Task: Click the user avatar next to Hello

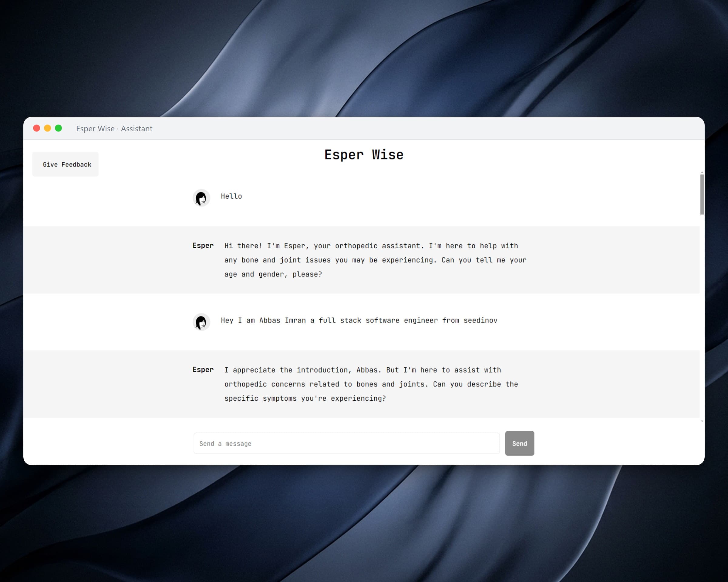Action: point(201,198)
